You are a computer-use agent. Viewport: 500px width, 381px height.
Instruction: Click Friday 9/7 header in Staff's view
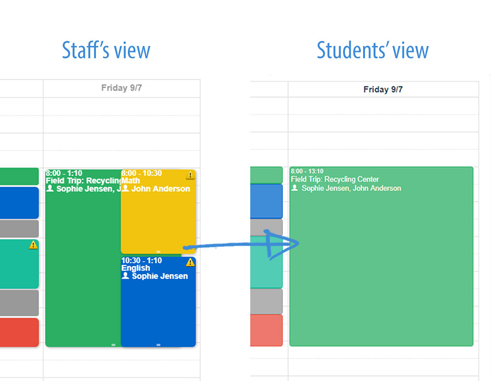pos(122,88)
